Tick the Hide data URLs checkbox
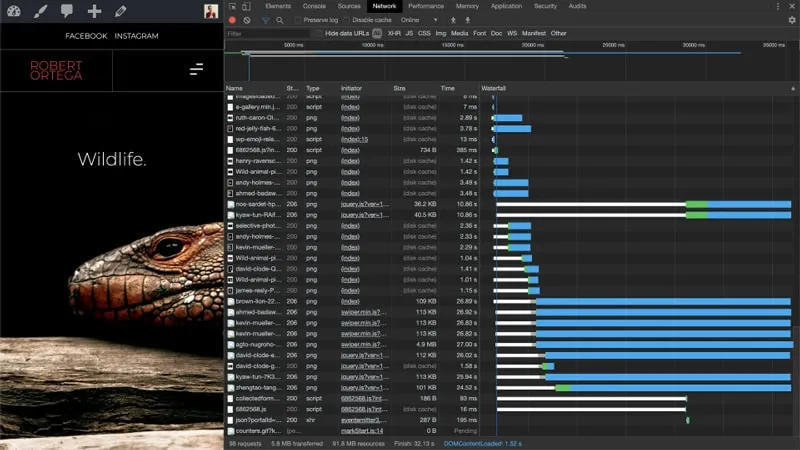This screenshot has height=450, width=800. click(x=318, y=33)
